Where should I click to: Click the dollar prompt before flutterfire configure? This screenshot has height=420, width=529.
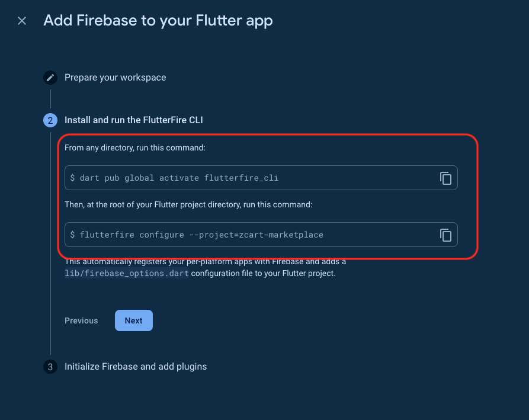(72, 235)
